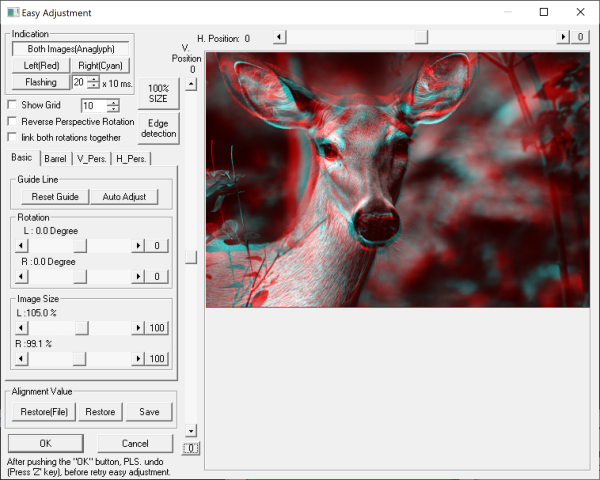
Task: Reset Image Size R to 100
Action: 157,359
